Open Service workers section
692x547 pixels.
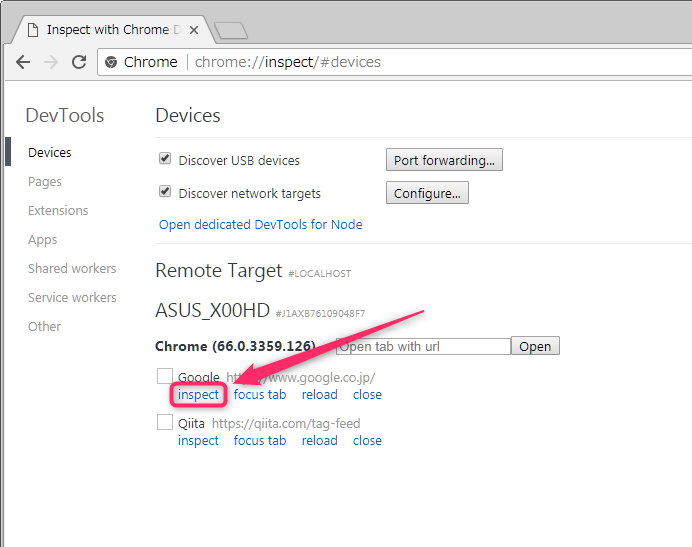click(72, 297)
